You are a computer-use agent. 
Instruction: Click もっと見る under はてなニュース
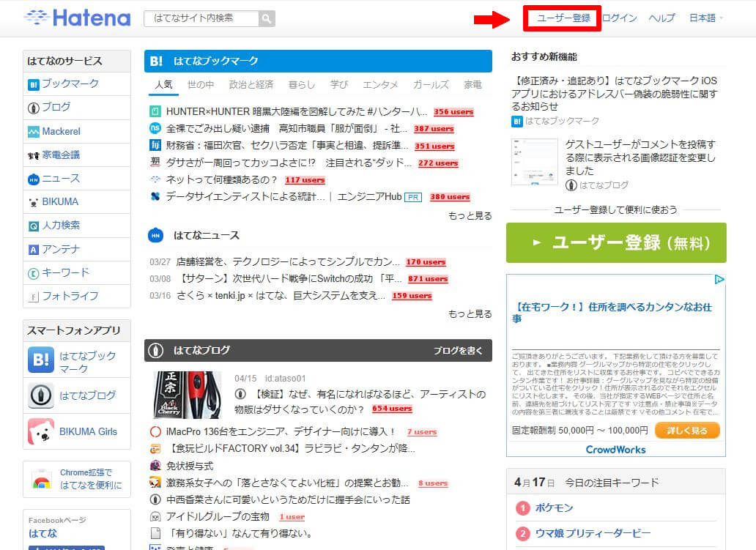(470, 313)
